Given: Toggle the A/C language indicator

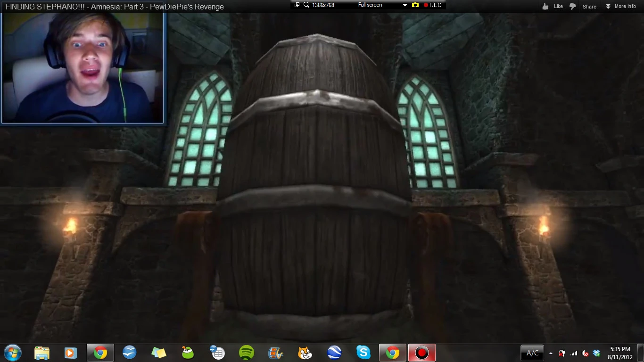Looking at the screenshot, I should 532,353.
